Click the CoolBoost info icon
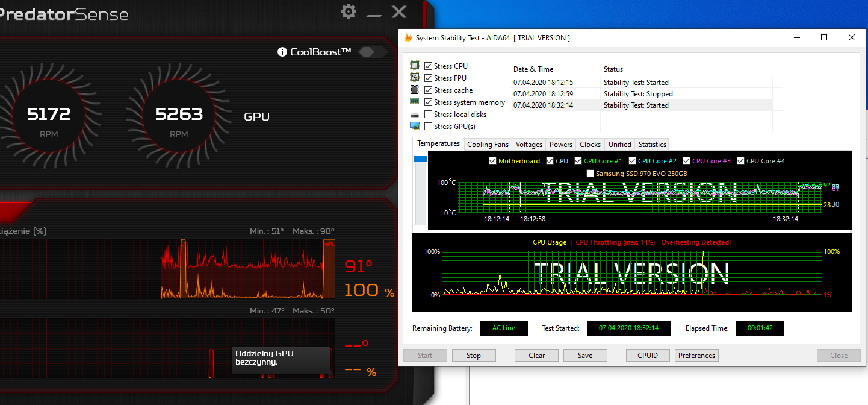This screenshot has width=868, height=405. [282, 52]
